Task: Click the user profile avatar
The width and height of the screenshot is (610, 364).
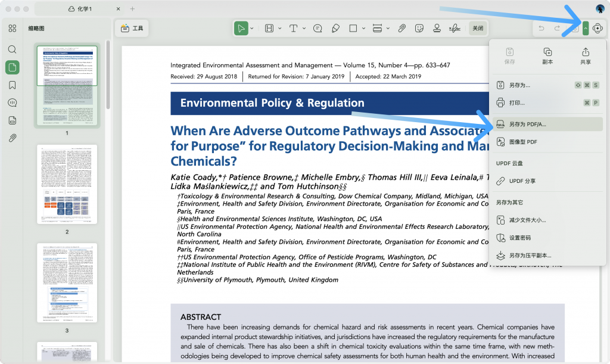Action: (x=600, y=8)
